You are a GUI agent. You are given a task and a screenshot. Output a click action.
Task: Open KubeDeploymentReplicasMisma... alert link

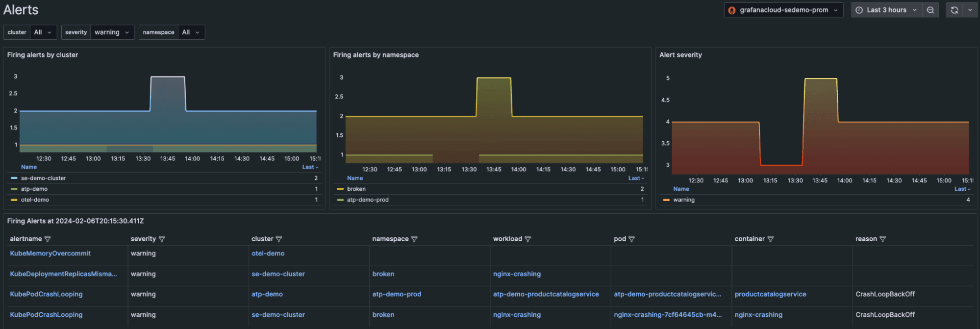point(63,274)
